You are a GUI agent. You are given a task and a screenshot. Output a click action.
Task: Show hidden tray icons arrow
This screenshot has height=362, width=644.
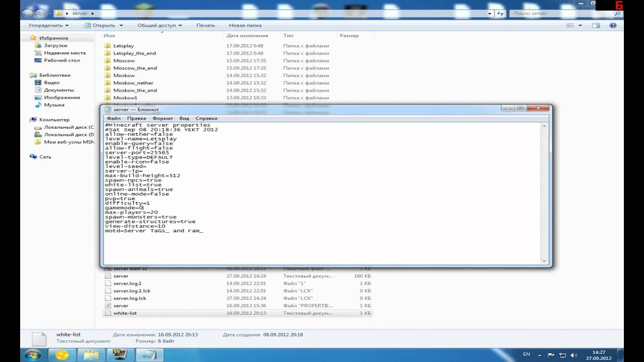[539, 355]
